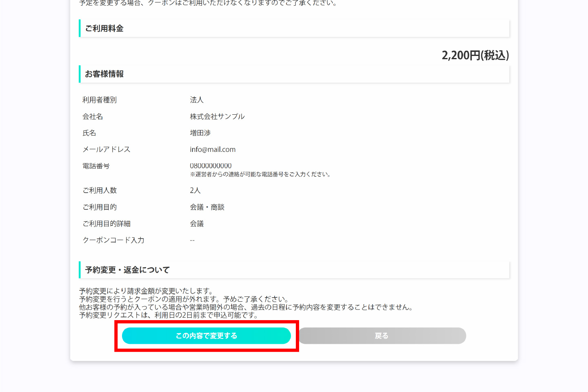The image size is (588, 392).
Task: Select the company name 株式会社サンプル
Action: click(217, 117)
